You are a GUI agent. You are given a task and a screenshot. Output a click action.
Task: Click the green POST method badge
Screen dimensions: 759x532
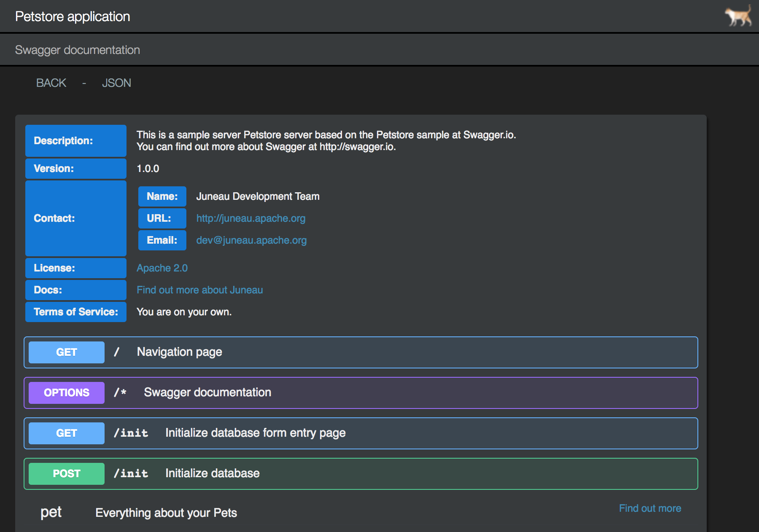coord(67,474)
